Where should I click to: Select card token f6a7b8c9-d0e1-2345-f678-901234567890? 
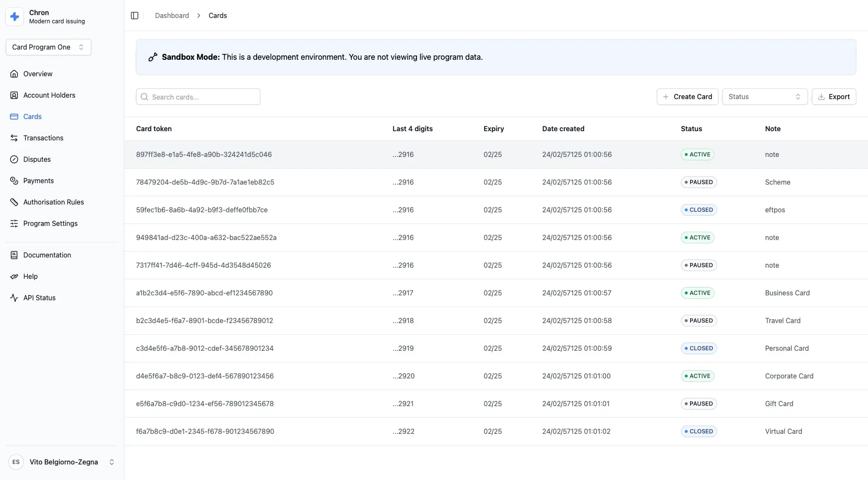205,431
